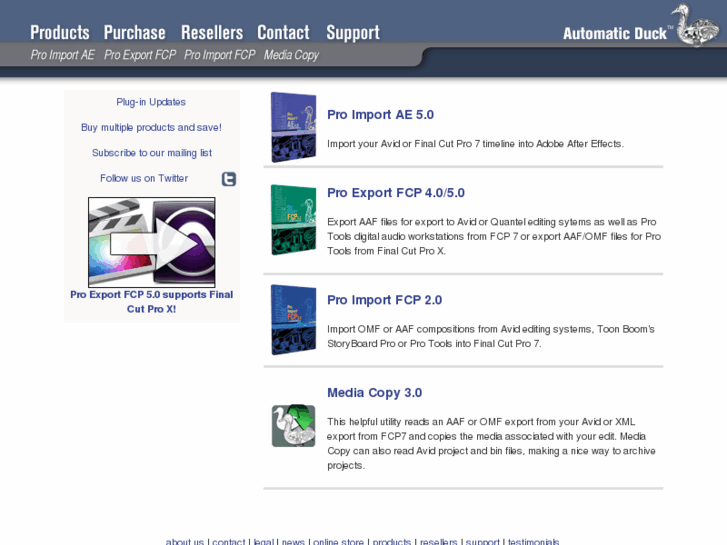The width and height of the screenshot is (727, 545).
Task: Click the Automatic Duck brand name text
Action: 615,33
